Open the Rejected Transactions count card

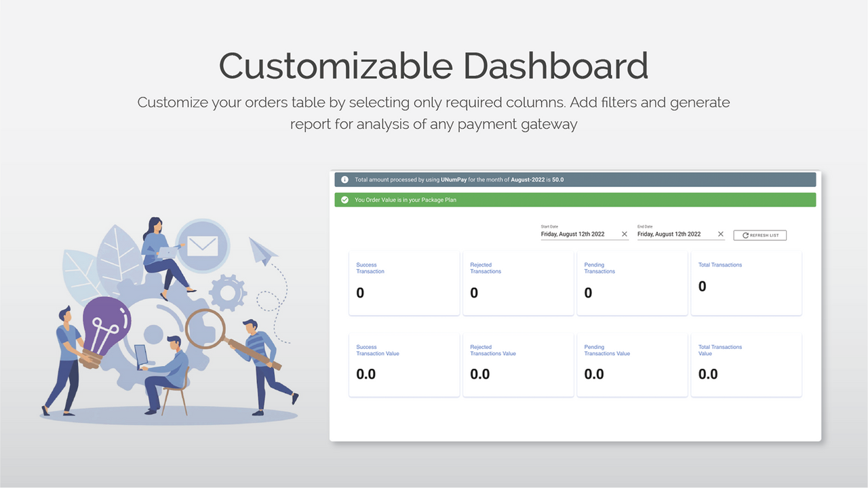point(517,283)
